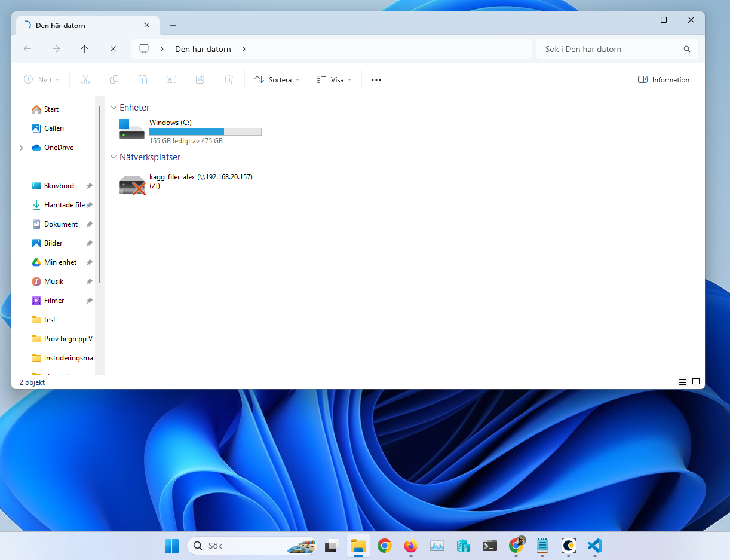Add a new tab with plus button
Image resolution: width=730 pixels, height=560 pixels.
click(x=173, y=26)
